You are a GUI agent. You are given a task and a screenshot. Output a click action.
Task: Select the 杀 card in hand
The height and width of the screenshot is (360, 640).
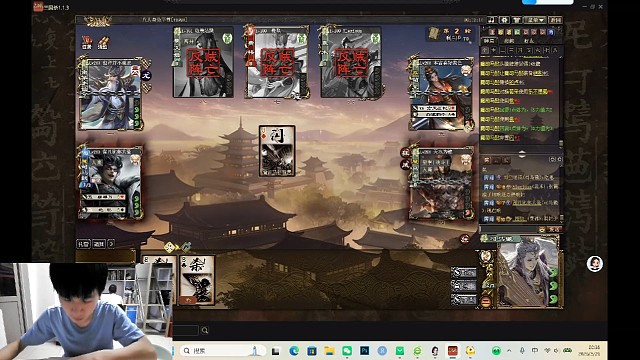tap(197, 280)
